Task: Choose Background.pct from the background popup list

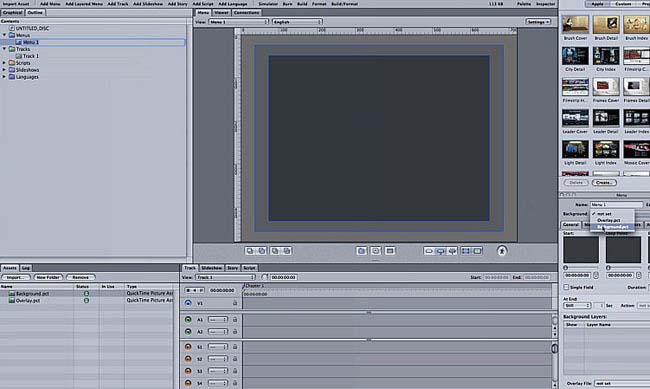Action: (x=612, y=227)
